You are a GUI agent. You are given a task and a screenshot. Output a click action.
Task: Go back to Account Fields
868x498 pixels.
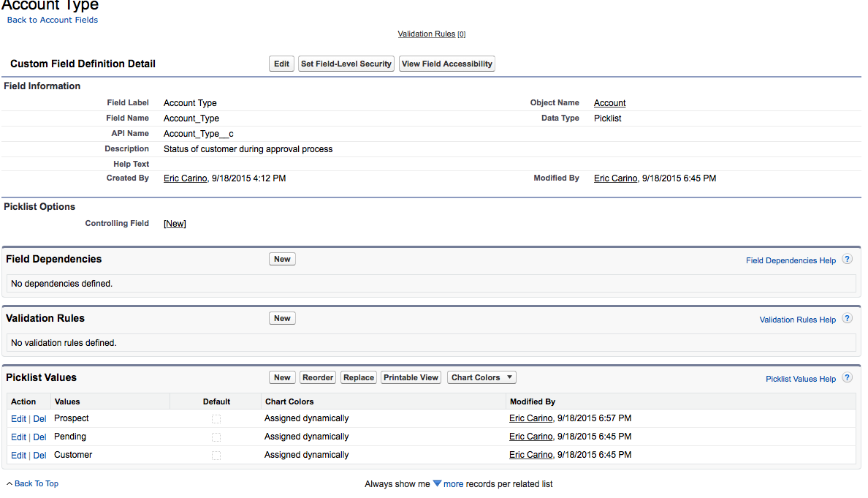pos(53,20)
